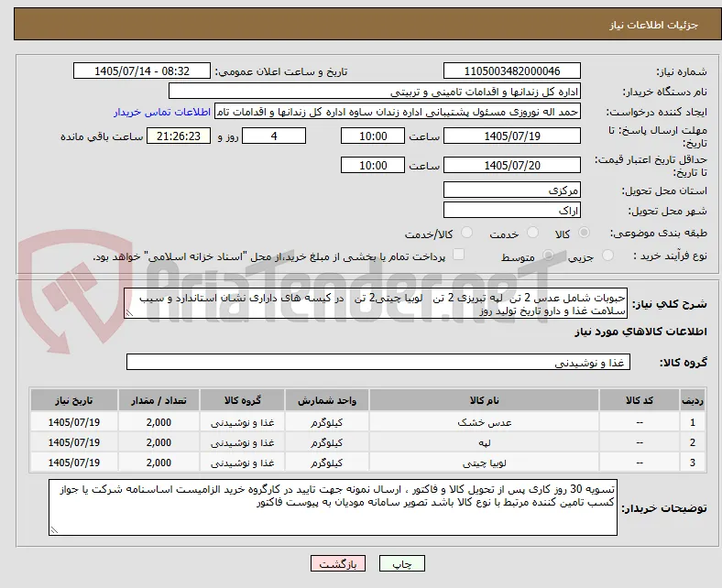
Task: Click the request creator name field
Action: [398, 112]
